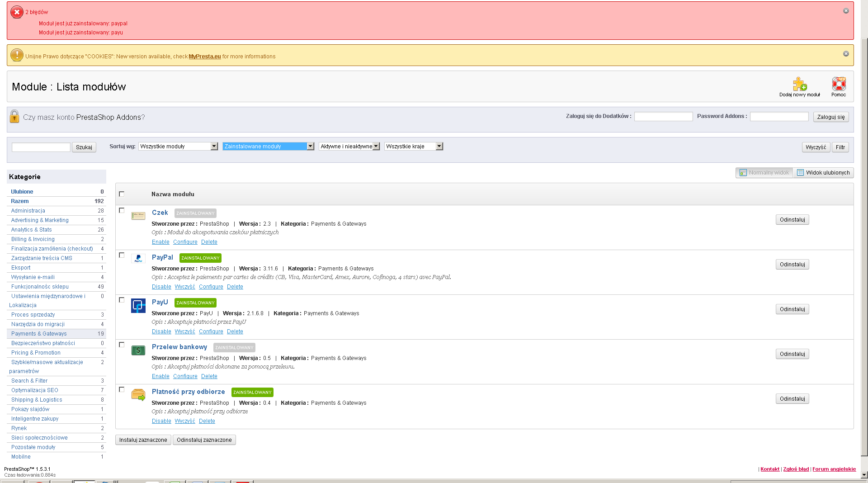Check the Czek module checkbox

122,210
